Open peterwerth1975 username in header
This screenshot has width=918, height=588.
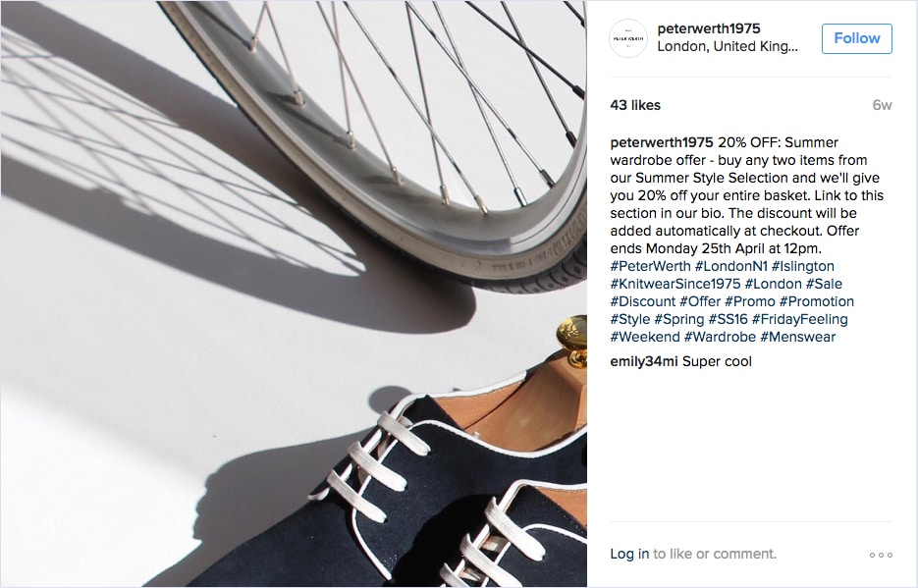coord(709,28)
